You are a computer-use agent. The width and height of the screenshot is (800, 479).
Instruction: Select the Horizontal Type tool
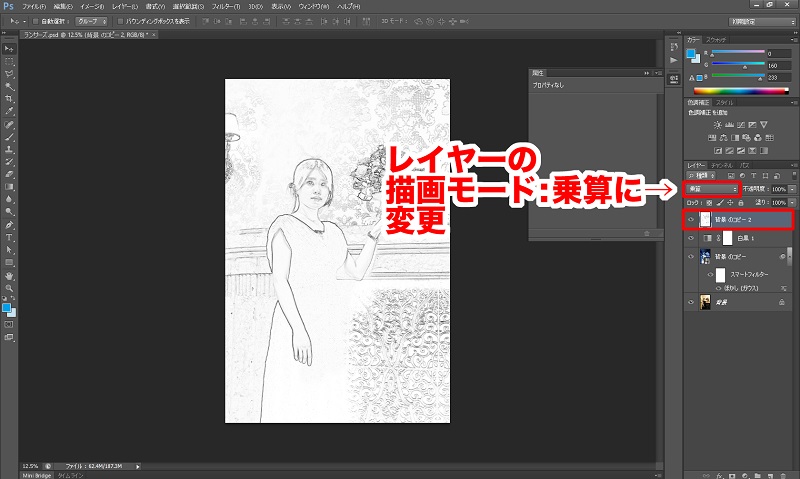point(9,238)
